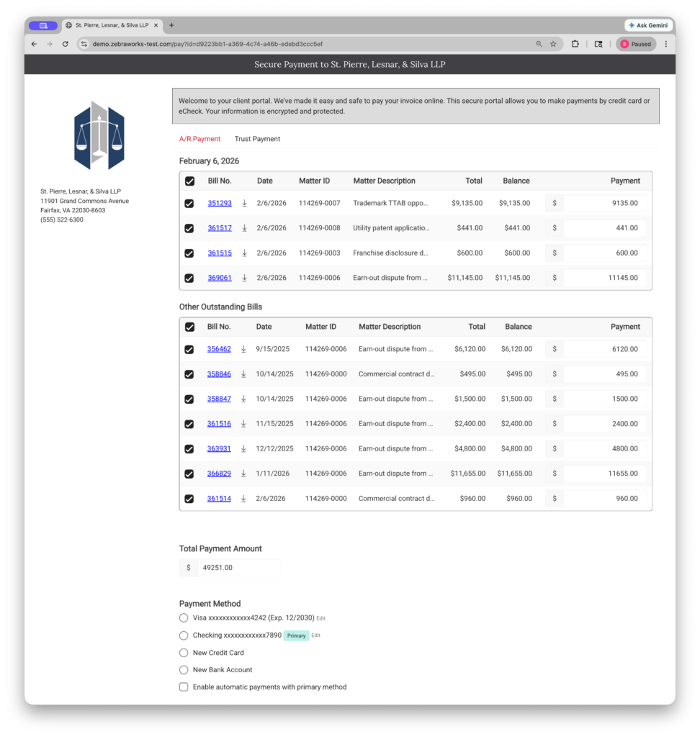Viewport: 700px width, 737px height.
Task: Open the browser extensions puzzle icon
Action: (575, 44)
